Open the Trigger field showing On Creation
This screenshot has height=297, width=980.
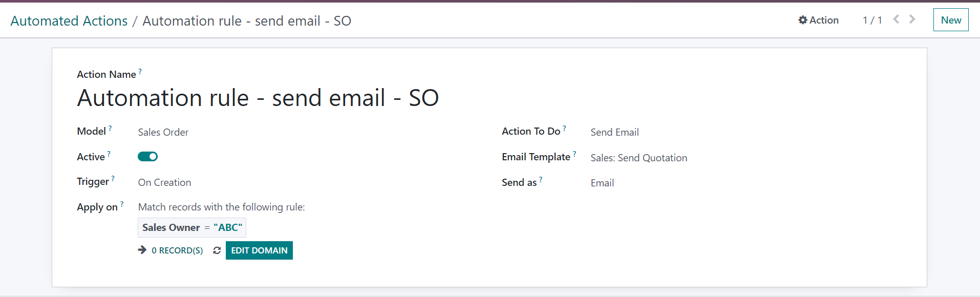(164, 183)
